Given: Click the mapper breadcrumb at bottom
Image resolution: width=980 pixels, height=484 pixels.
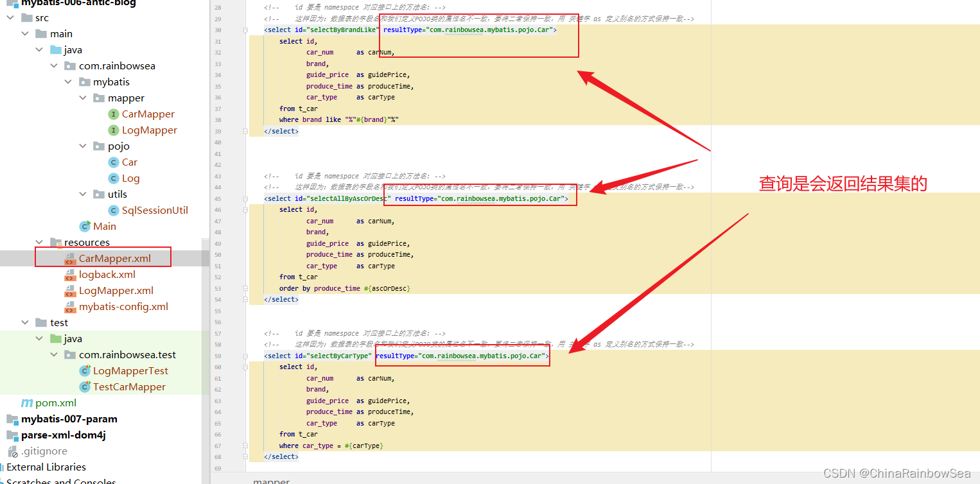Looking at the screenshot, I should (x=271, y=481).
